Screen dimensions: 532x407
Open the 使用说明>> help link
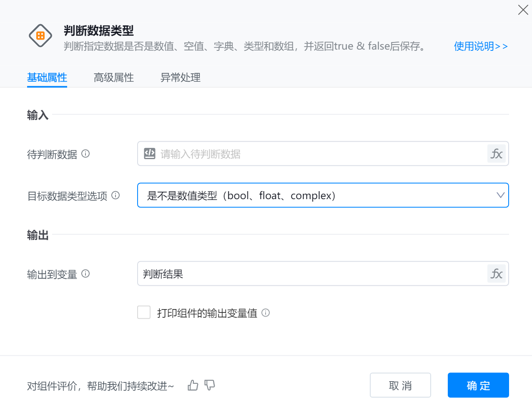pos(481,46)
